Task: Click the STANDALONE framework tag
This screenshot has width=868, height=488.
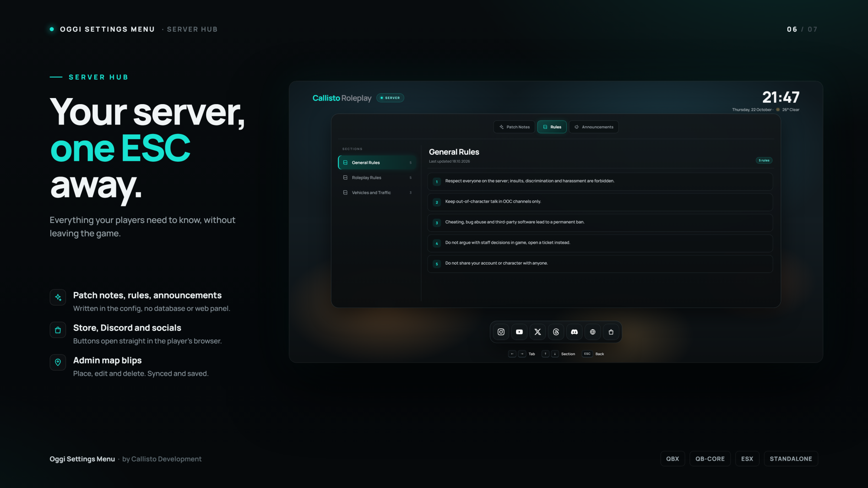Action: (791, 459)
